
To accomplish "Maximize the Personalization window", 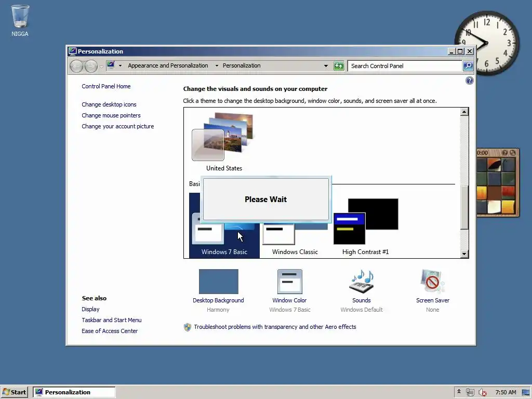I will [460, 51].
